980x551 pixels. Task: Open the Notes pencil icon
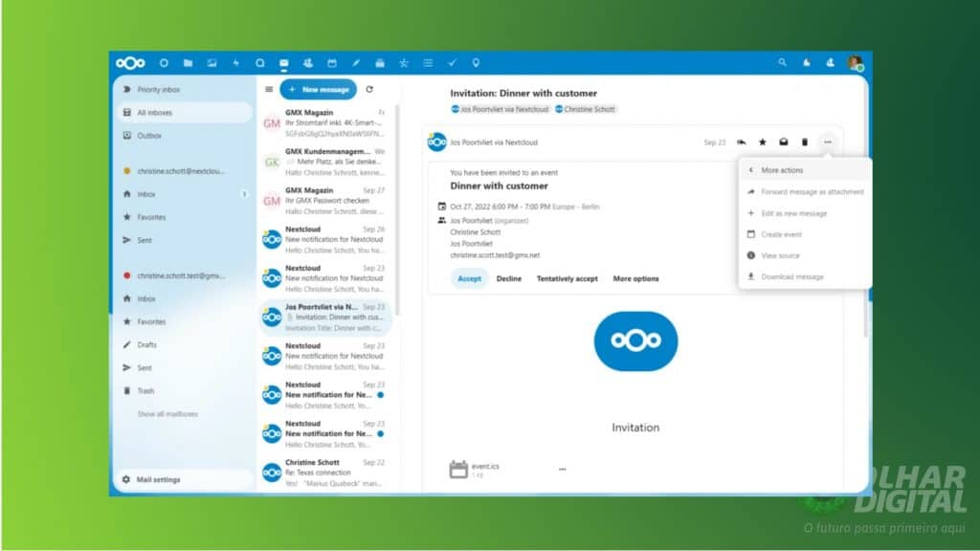(356, 63)
